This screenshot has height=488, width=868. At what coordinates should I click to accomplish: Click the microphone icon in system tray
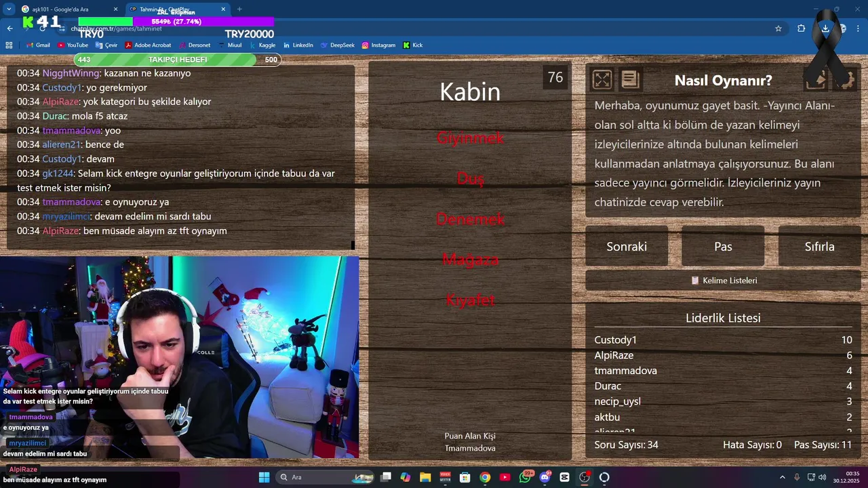tap(797, 477)
